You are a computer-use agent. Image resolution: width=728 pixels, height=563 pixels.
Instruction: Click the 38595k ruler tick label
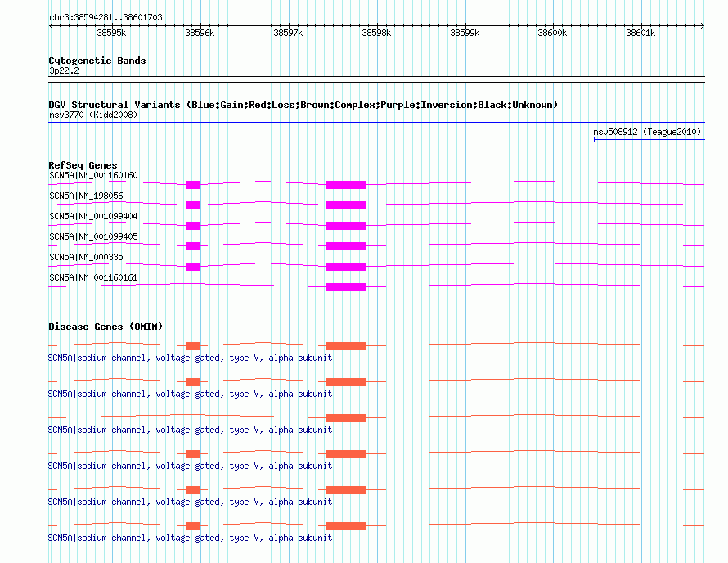coord(111,33)
